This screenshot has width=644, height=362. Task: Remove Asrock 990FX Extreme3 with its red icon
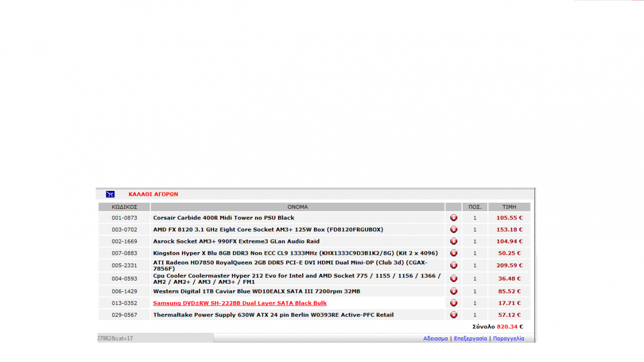click(x=453, y=241)
